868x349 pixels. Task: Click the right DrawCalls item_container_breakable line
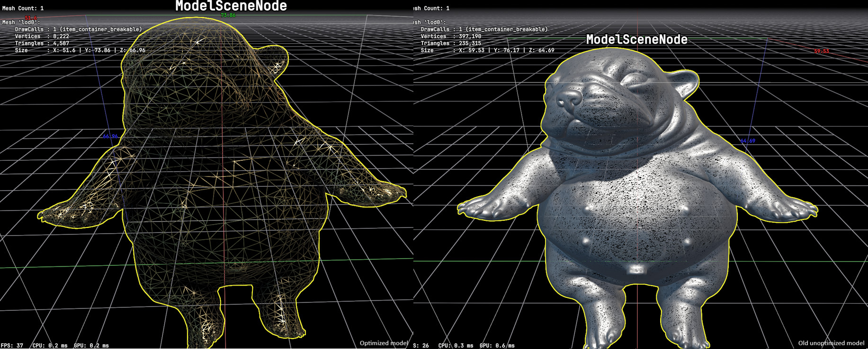tap(483, 29)
